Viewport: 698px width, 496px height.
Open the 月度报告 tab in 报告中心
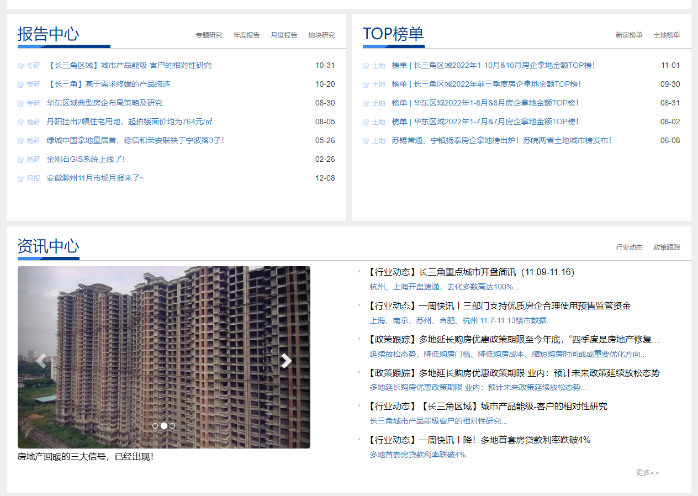point(284,35)
